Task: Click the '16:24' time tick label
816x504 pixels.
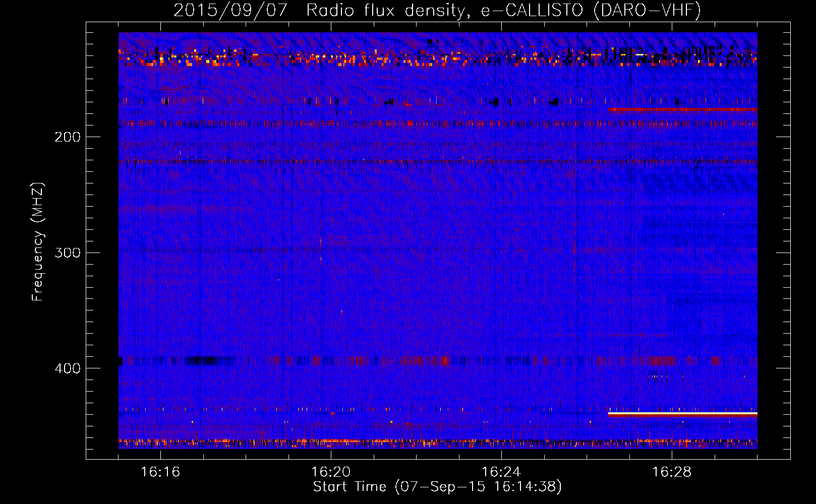Action: pyautogui.click(x=501, y=472)
